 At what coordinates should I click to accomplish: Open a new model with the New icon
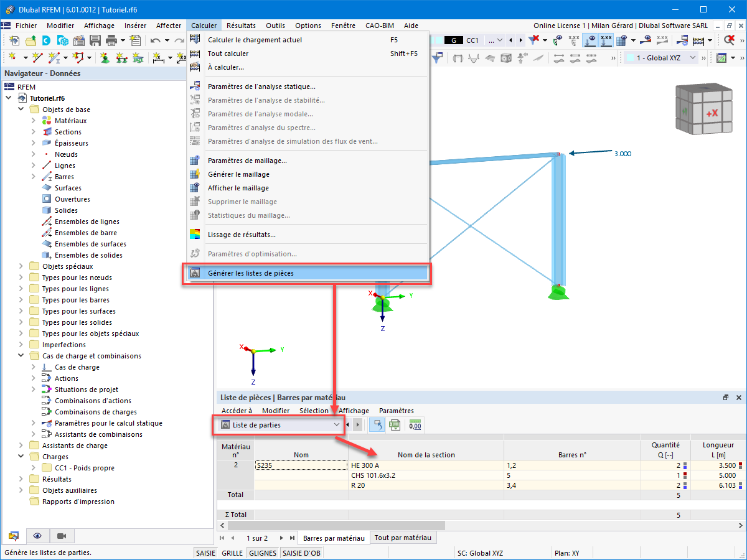coord(14,40)
